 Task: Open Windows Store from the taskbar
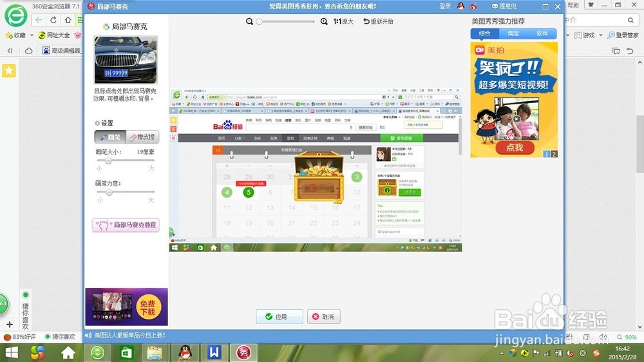tap(126, 352)
